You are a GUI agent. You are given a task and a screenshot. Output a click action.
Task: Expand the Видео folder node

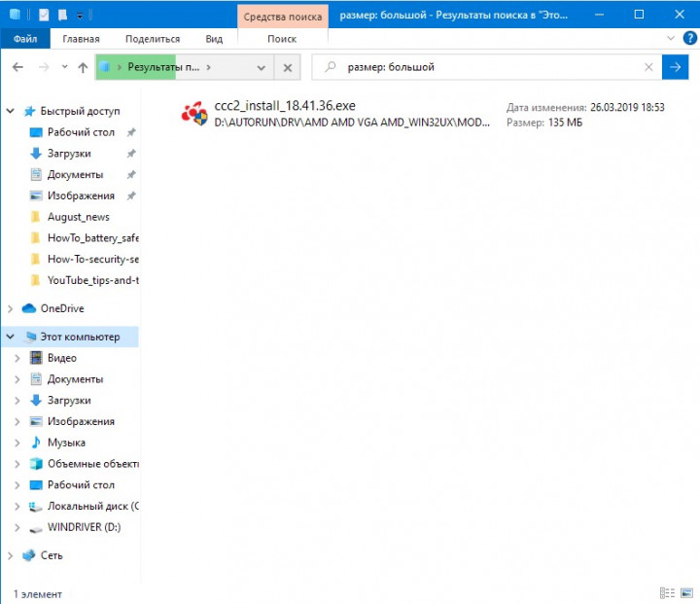pyautogui.click(x=17, y=358)
